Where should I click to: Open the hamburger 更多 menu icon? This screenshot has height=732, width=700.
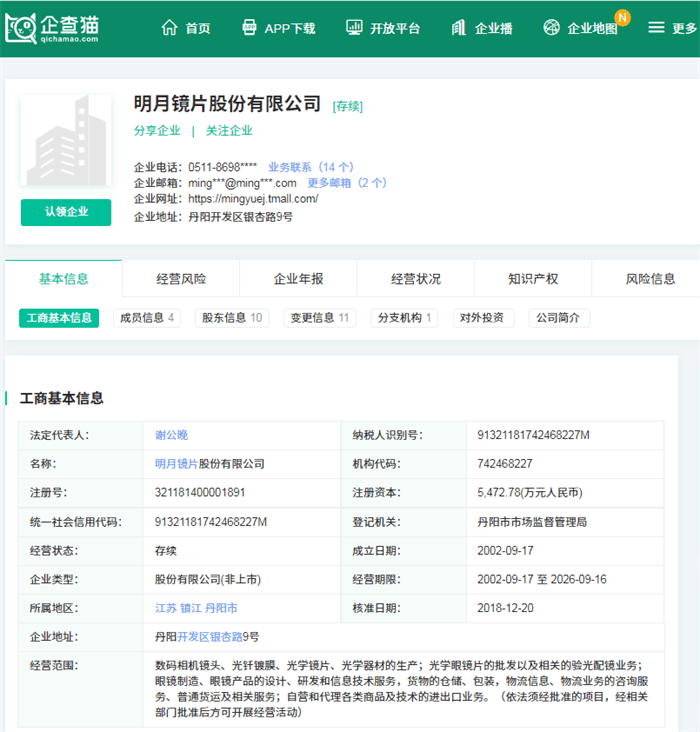coord(656,28)
